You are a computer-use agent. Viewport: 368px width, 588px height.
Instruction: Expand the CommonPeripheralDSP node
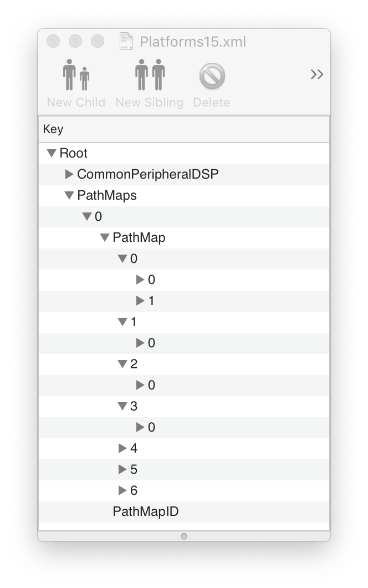click(x=69, y=174)
